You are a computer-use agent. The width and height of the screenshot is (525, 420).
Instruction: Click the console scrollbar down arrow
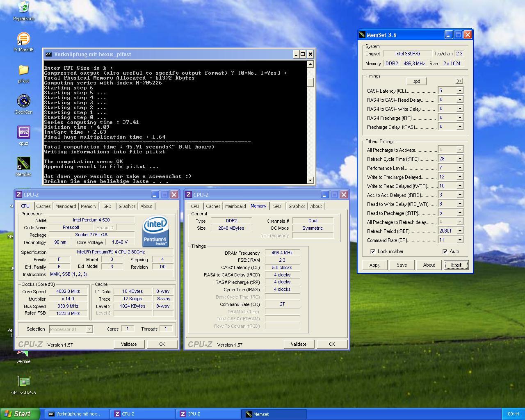(310, 180)
